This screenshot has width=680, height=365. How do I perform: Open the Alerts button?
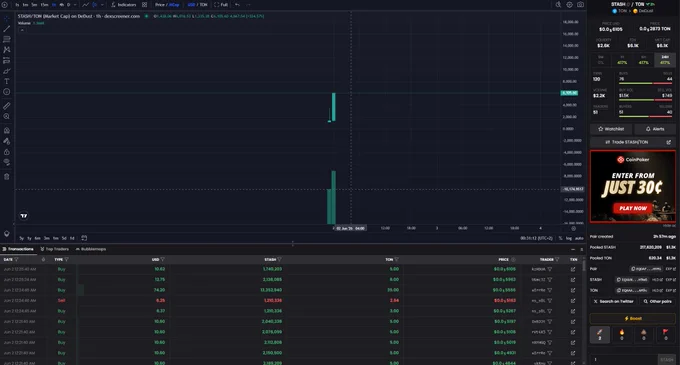point(655,129)
